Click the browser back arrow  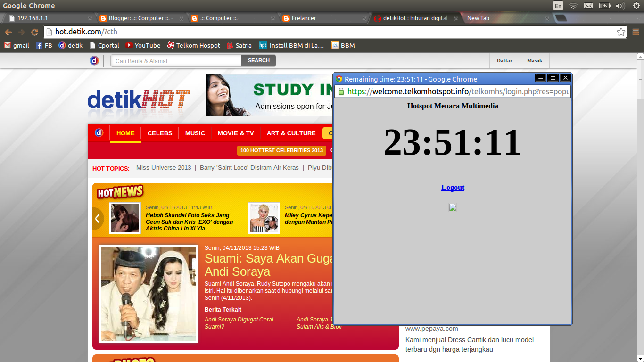(8, 32)
